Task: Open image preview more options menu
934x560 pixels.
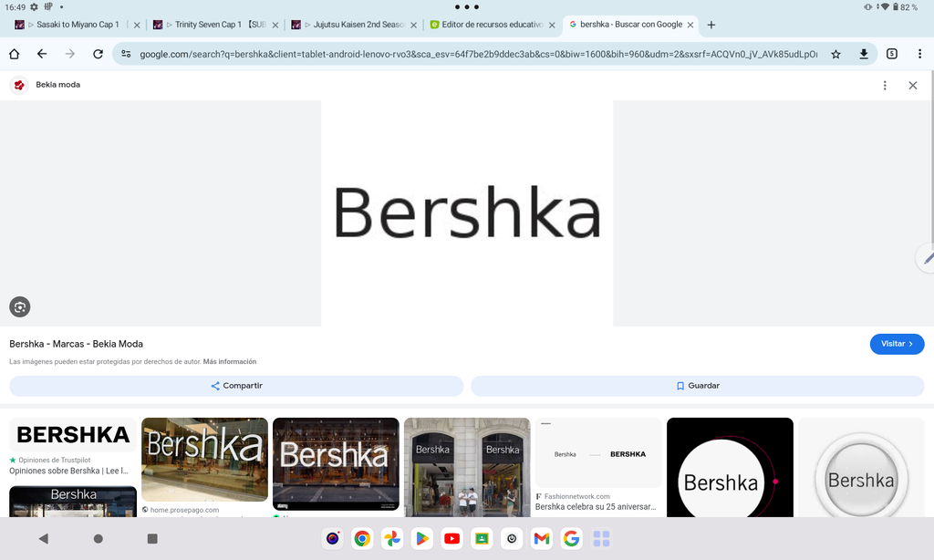Action: (x=885, y=85)
